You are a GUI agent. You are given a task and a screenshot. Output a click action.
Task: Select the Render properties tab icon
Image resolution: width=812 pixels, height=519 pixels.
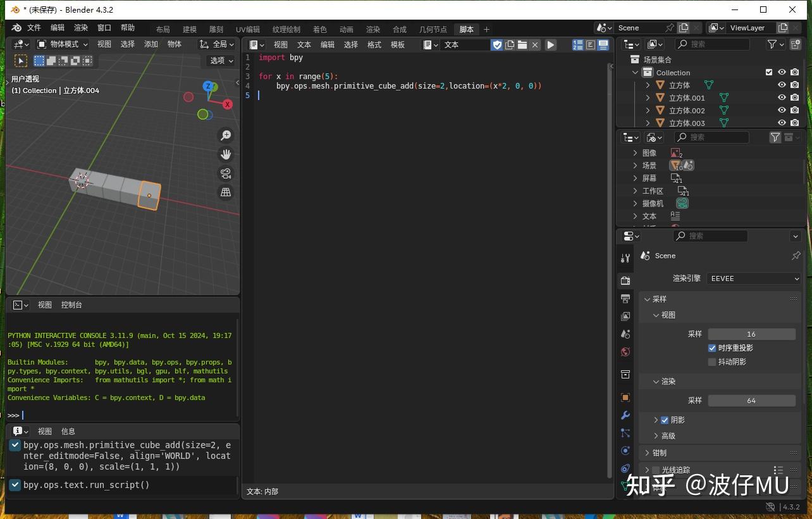pos(625,280)
